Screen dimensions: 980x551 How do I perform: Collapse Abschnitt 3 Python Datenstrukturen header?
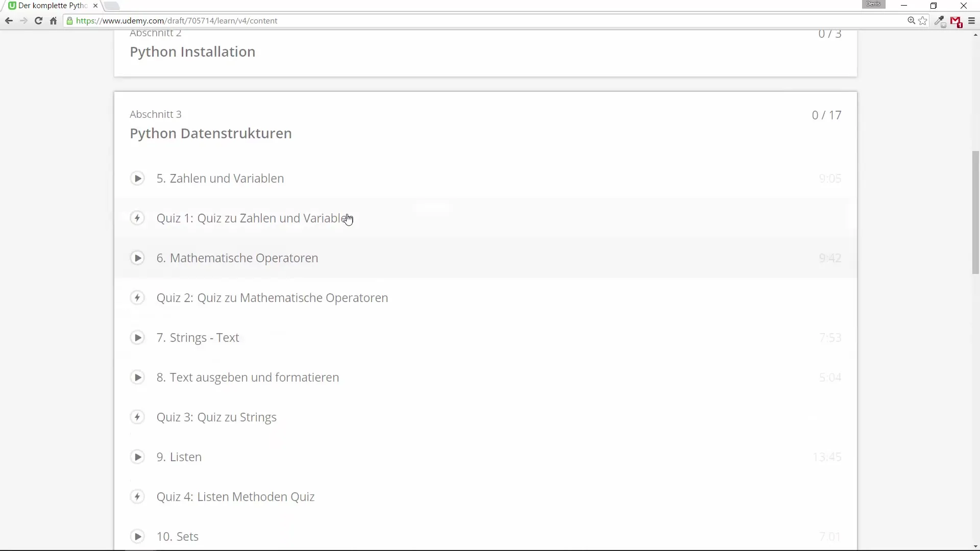[x=485, y=125]
